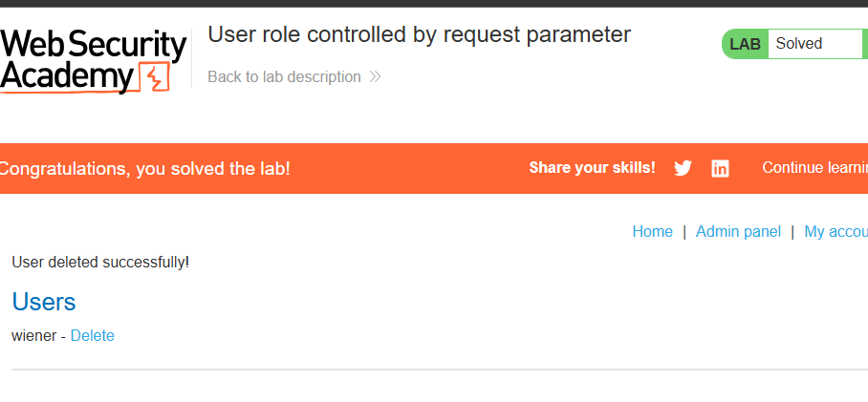Open the My account page
The height and width of the screenshot is (402, 868).
835,231
